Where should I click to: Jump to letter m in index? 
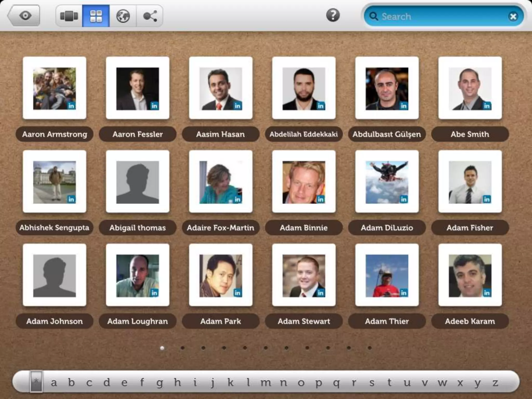[265, 382]
